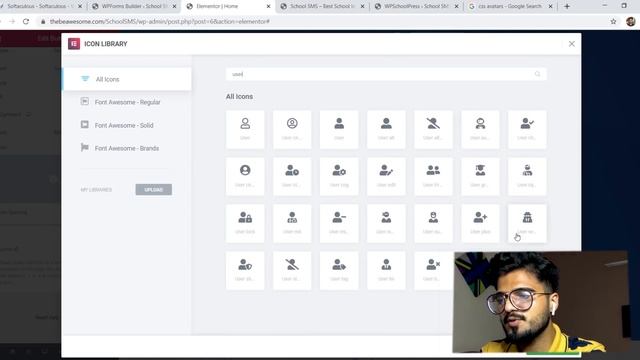Select the User clock icon
The image size is (640, 360).
pyautogui.click(x=292, y=176)
